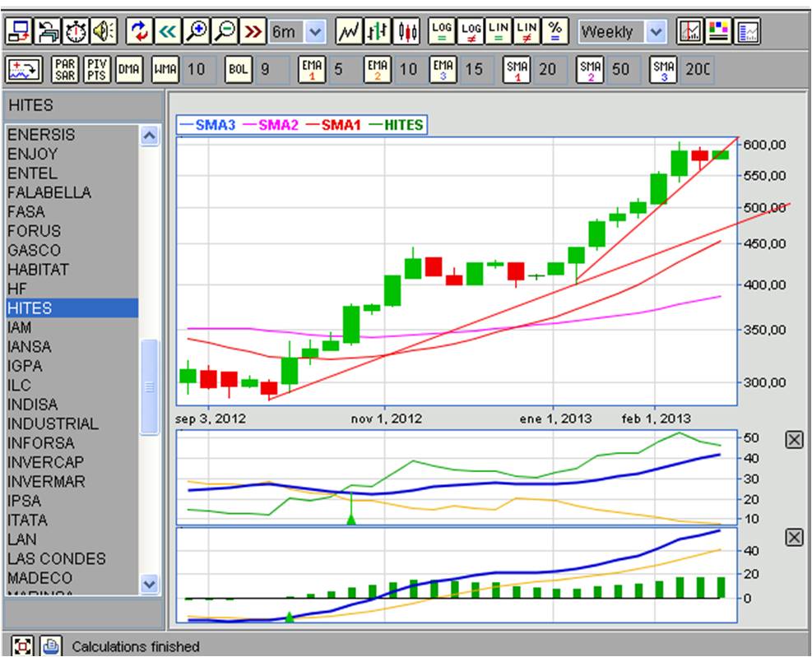Select FALABELLA in the stock list
Image resolution: width=812 pixels, height=657 pixels.
click(49, 192)
